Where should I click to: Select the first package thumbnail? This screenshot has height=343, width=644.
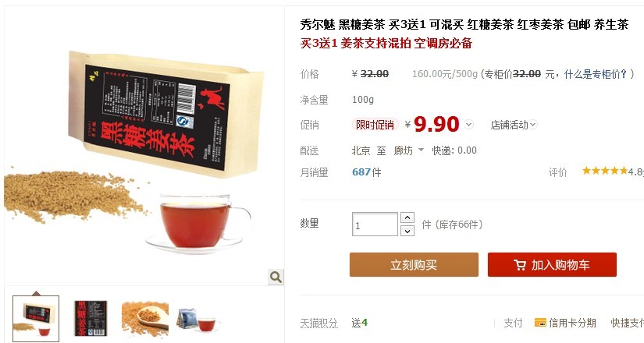pyautogui.click(x=36, y=318)
